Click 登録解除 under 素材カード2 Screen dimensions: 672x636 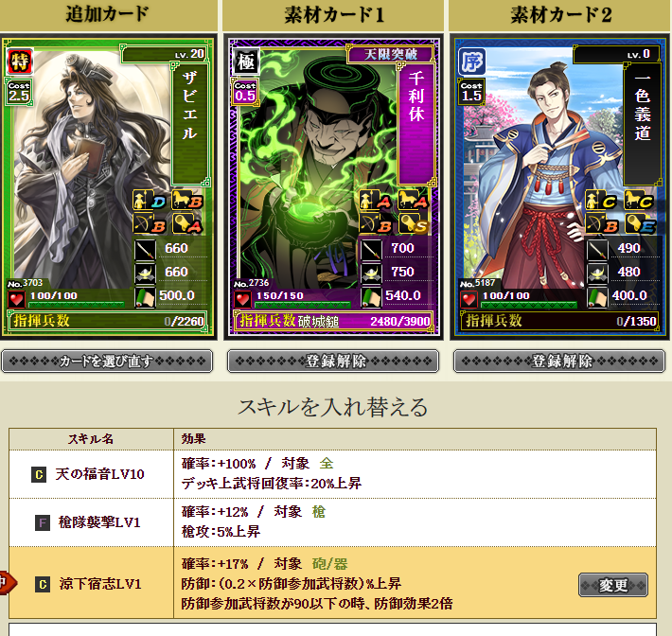tap(559, 362)
